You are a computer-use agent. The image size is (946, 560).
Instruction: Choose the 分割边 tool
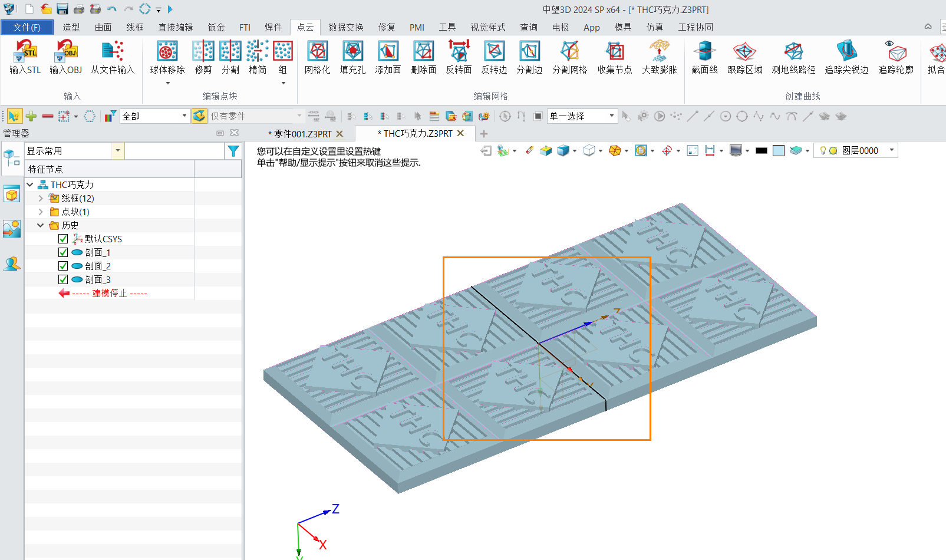click(x=530, y=57)
